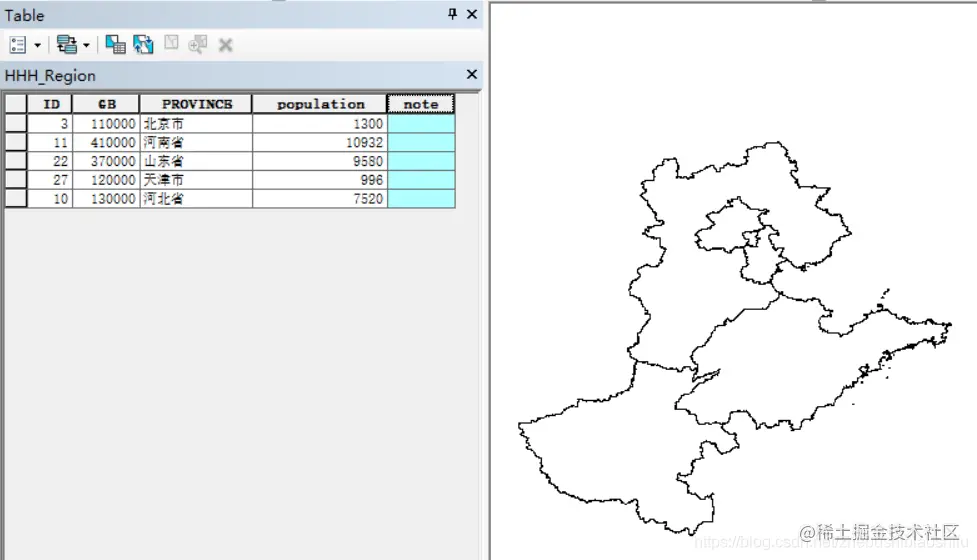Click the GB code 410000
Image resolution: width=977 pixels, height=560 pixels.
click(x=106, y=142)
